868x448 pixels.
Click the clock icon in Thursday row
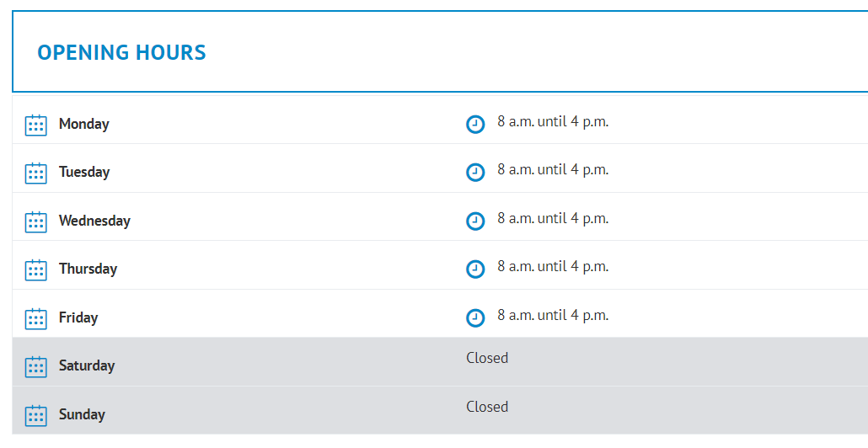[x=475, y=269]
